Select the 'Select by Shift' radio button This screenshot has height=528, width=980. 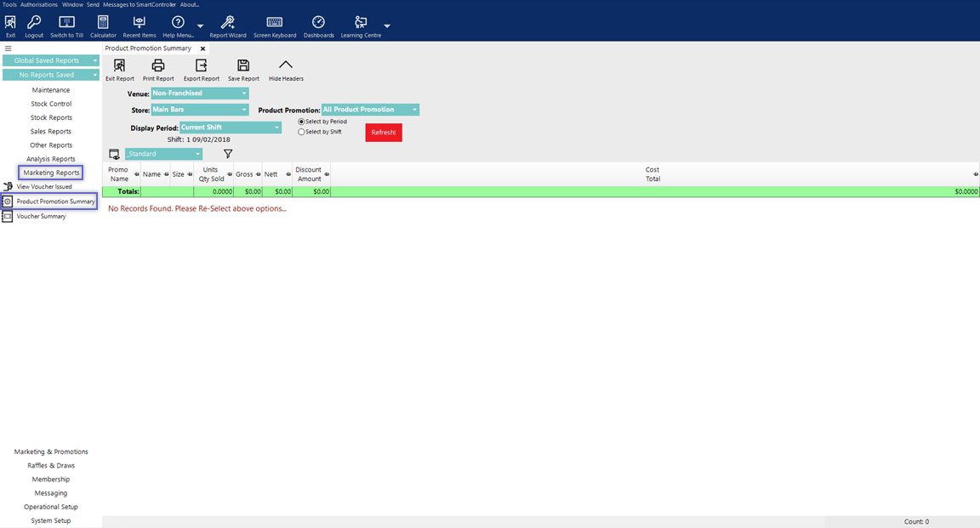[301, 132]
